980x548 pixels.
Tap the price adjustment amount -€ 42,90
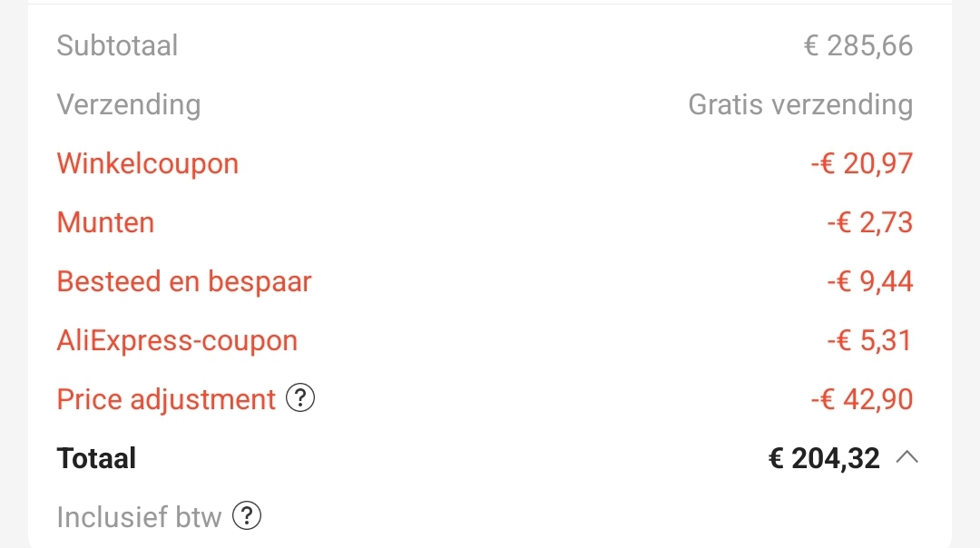point(862,399)
